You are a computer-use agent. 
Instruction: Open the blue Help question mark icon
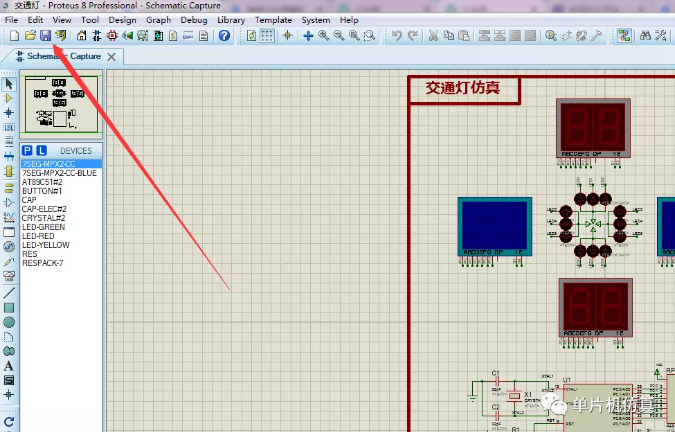224,36
